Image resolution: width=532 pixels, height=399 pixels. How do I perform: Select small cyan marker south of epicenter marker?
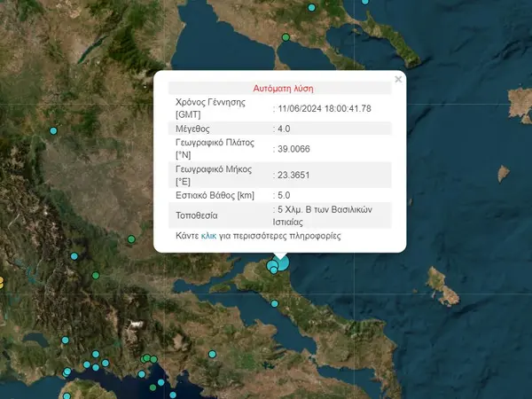tap(275, 304)
